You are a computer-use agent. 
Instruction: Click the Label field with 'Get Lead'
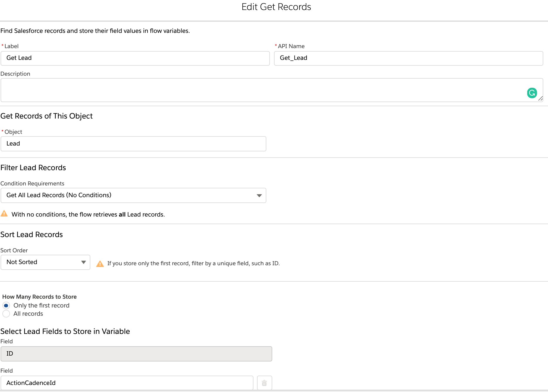click(135, 58)
